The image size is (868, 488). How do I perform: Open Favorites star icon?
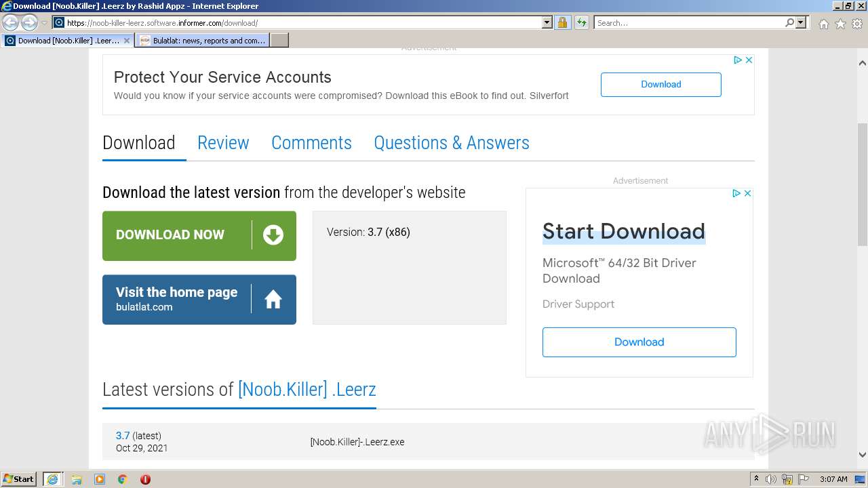(x=840, y=24)
